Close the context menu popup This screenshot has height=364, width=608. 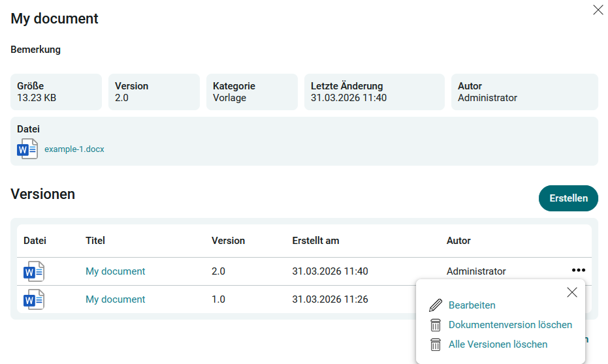click(x=572, y=292)
